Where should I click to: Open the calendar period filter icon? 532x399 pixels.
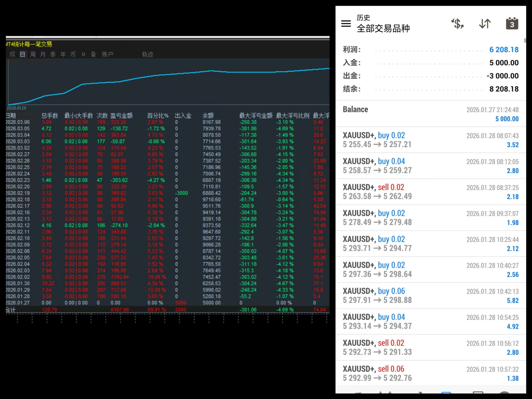pos(512,23)
